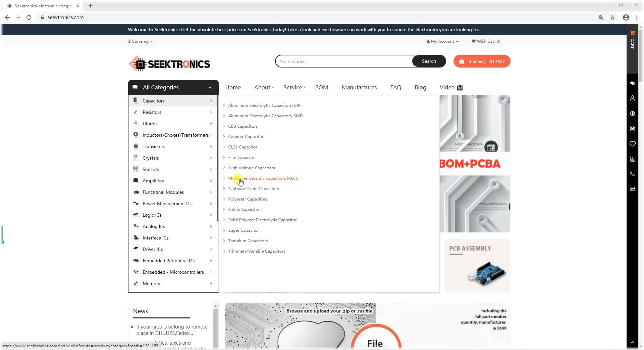Open Tantalum Capacitors link
The height and width of the screenshot is (350, 644).
click(248, 241)
